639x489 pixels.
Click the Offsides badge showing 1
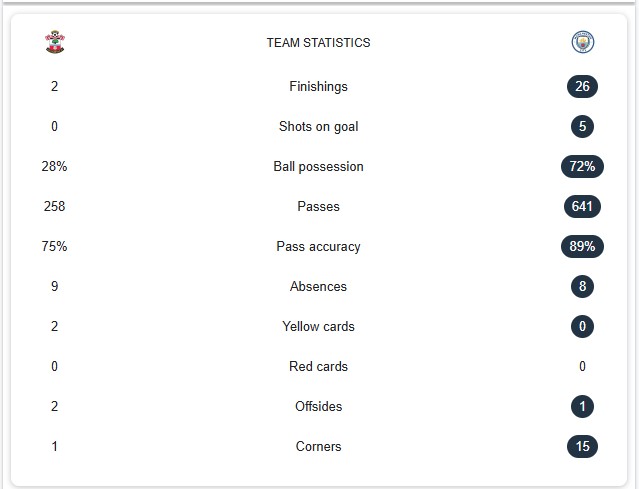click(582, 406)
